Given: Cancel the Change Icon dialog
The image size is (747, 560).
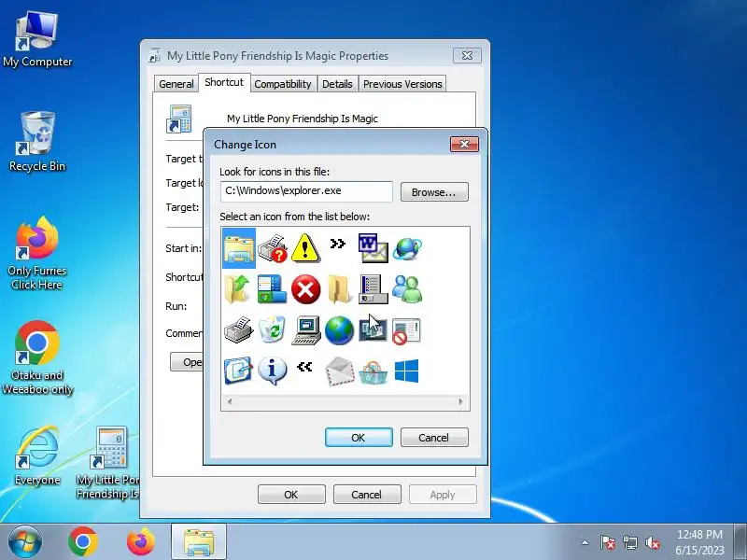Looking at the screenshot, I should (x=434, y=437).
